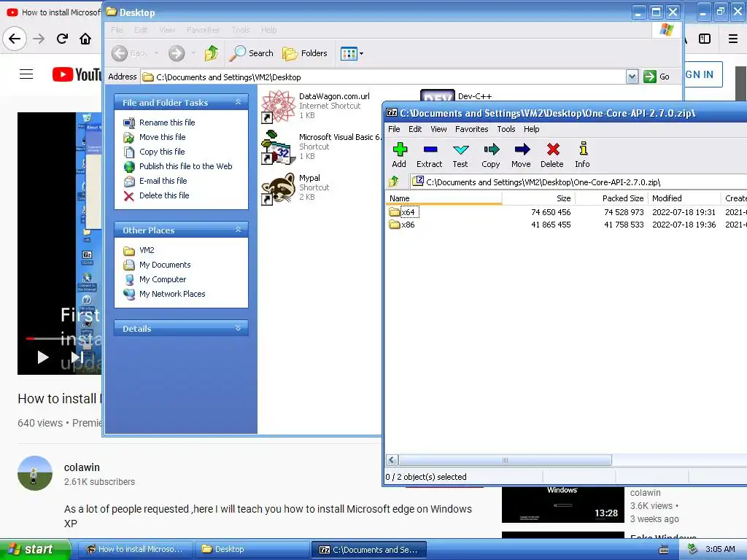Open the colawin channel avatar
The width and height of the screenshot is (747, 560).
pyautogui.click(x=35, y=473)
